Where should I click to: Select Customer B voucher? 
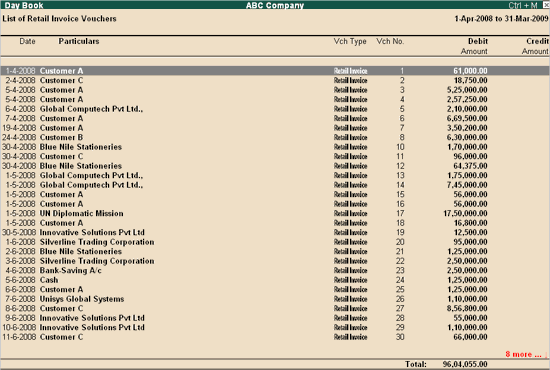pos(275,137)
